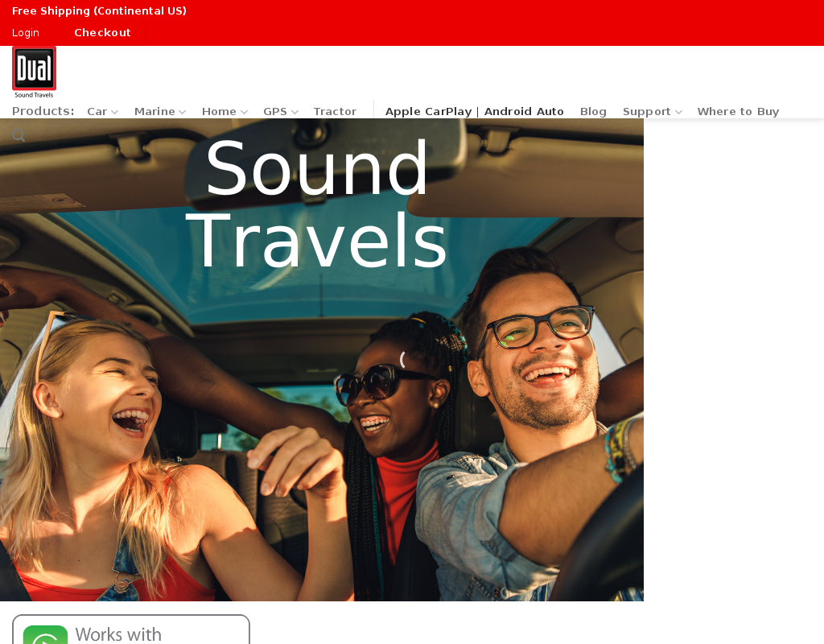Expand the Marine products dropdown
The width and height of the screenshot is (824, 644).
tap(159, 112)
